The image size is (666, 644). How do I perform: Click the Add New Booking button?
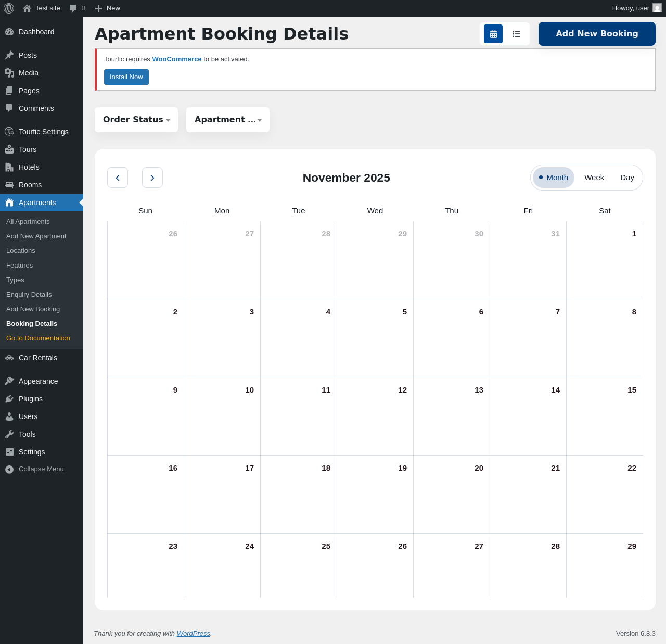[x=597, y=34]
